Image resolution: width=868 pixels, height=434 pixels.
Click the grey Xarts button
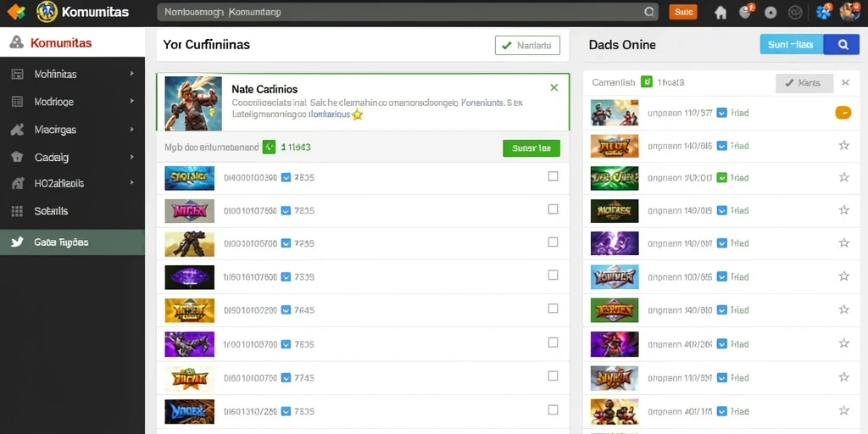coord(804,83)
